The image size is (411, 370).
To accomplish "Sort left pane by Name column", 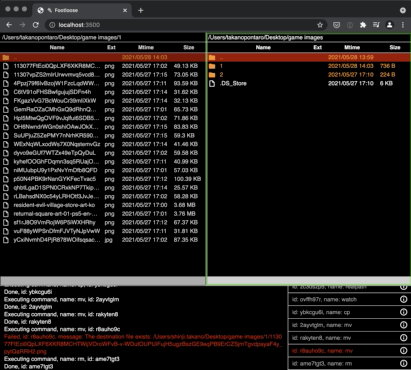I will 57,47.
